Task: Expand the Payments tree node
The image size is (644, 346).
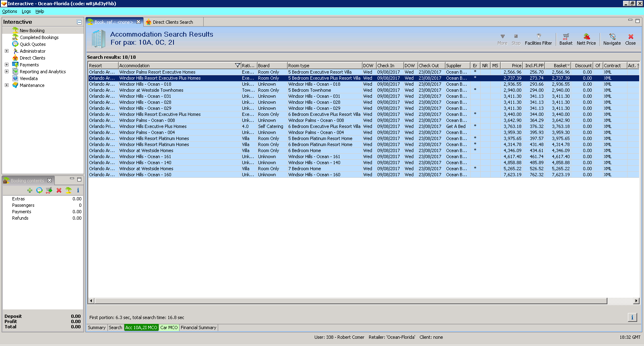Action: pyautogui.click(x=6, y=65)
